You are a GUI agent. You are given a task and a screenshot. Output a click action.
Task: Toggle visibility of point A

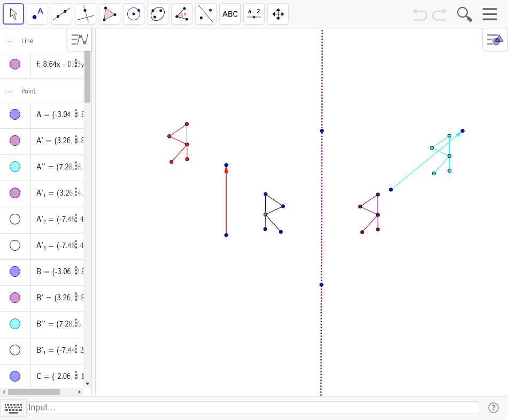point(15,114)
